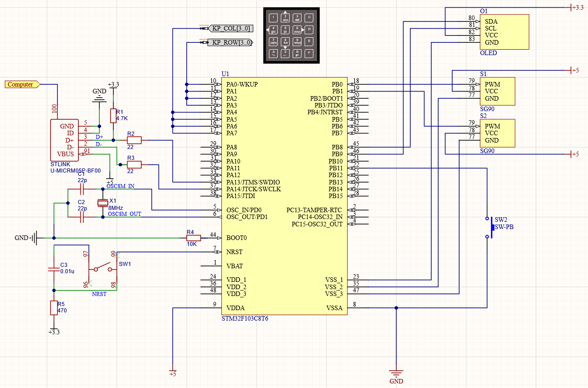Click the +5 power port below servo S2
Screen dimensions: 588x388
pyautogui.click(x=575, y=154)
